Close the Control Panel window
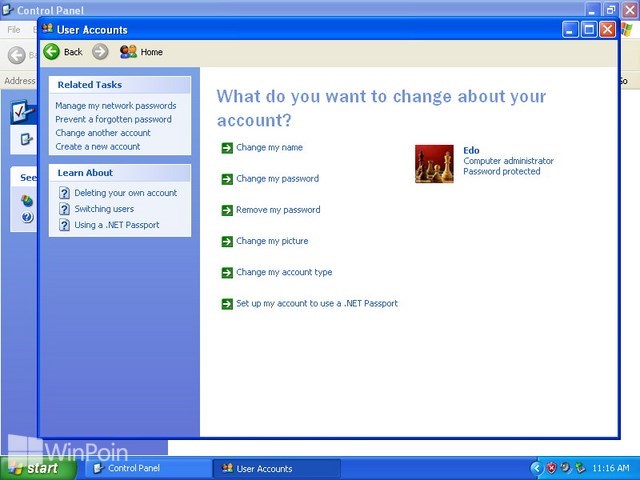The height and width of the screenshot is (480, 640). click(630, 10)
